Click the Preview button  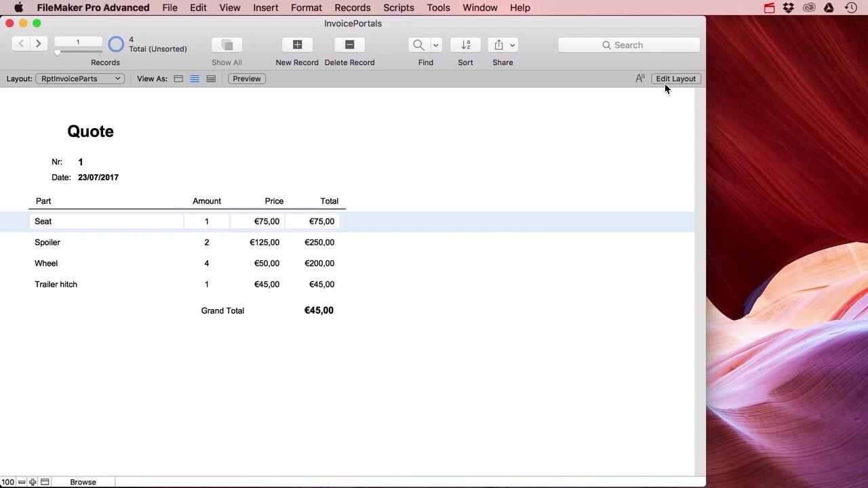click(x=247, y=79)
